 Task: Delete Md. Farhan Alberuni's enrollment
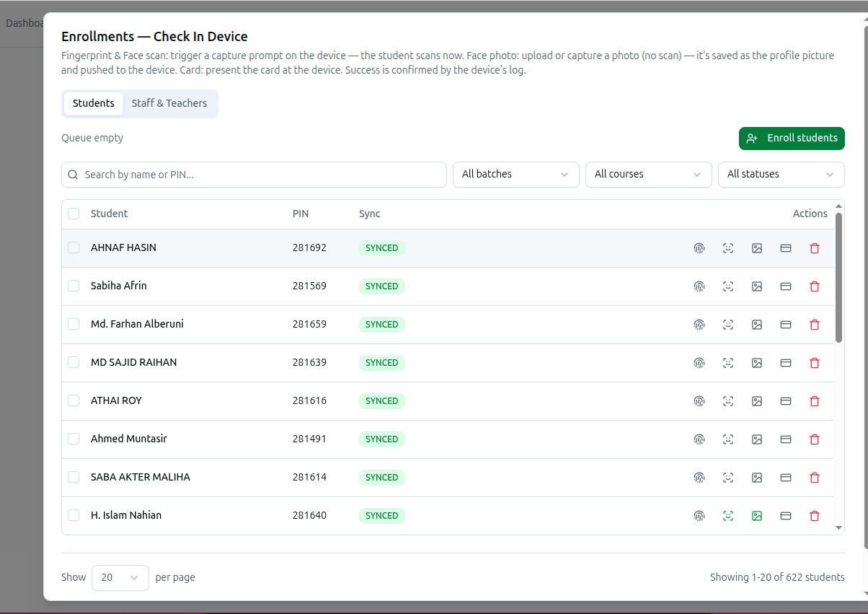(815, 325)
